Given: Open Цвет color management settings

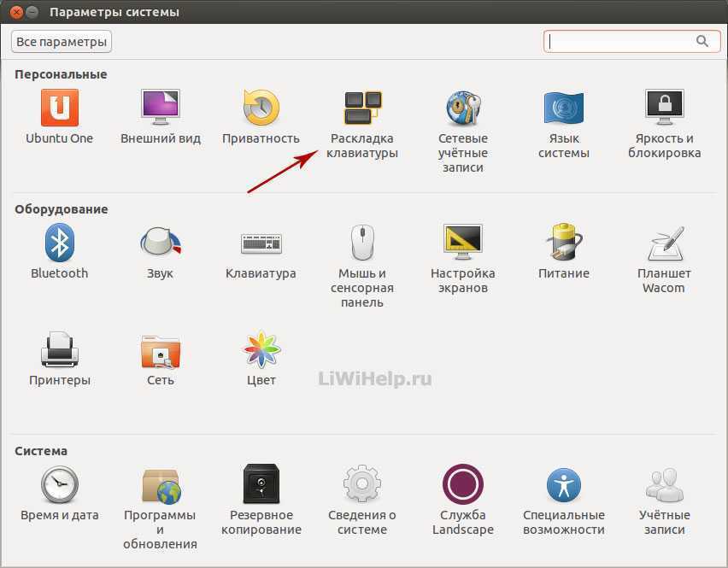Looking at the screenshot, I should click(261, 351).
